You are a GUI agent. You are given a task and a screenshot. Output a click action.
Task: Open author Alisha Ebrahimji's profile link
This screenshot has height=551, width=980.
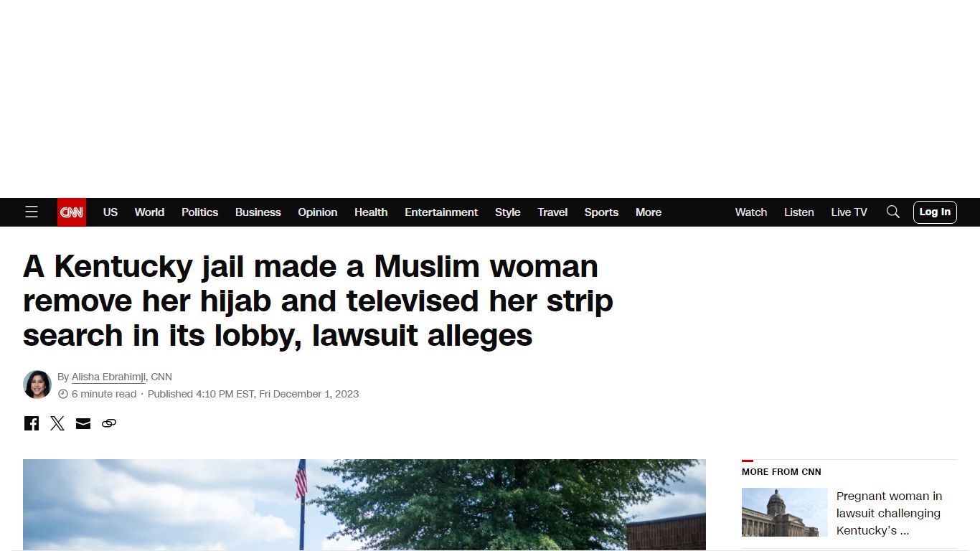tap(109, 377)
